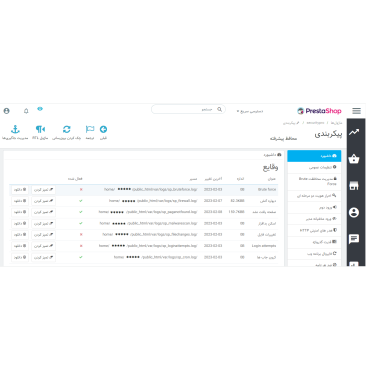The height and width of the screenshot is (370, 370).
Task: Open the employee profile avatar
Action: pyautogui.click(x=6, y=111)
